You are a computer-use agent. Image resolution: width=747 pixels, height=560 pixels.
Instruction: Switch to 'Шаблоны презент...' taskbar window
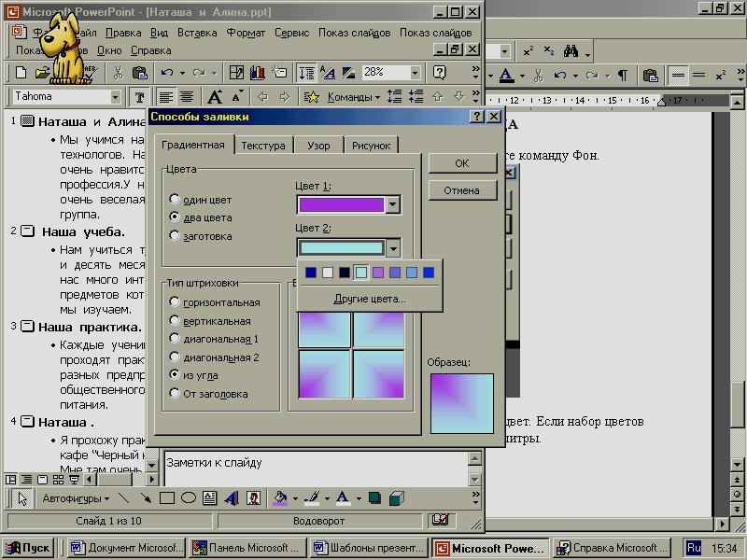pos(369,548)
